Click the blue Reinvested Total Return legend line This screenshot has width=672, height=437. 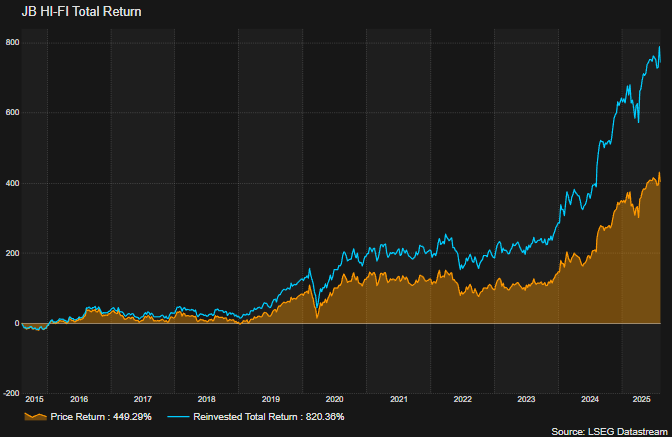[x=178, y=416]
